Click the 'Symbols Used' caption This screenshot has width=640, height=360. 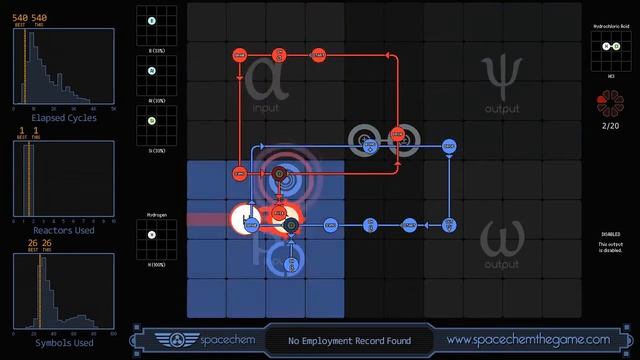tap(64, 343)
